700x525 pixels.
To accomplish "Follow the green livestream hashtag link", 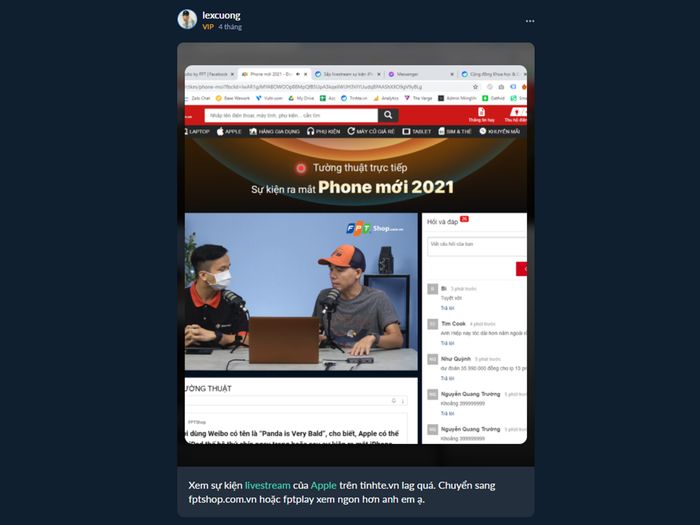I will (x=267, y=485).
